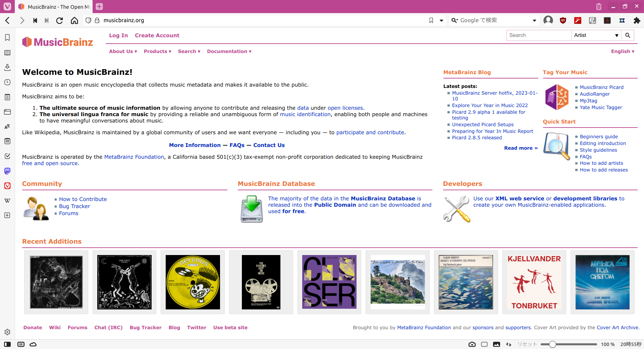The image size is (644, 349).
Task: Focus the MusicBrainz Search input field
Action: [539, 35]
